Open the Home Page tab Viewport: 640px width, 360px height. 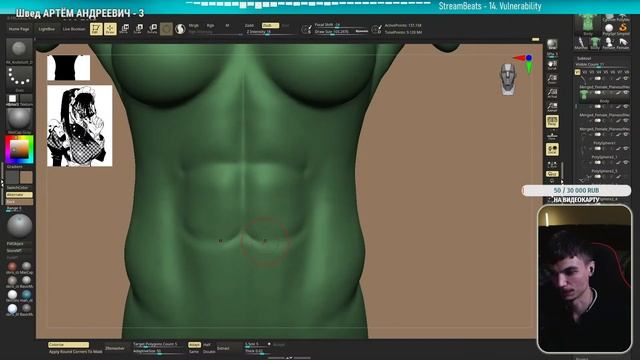pyautogui.click(x=19, y=29)
